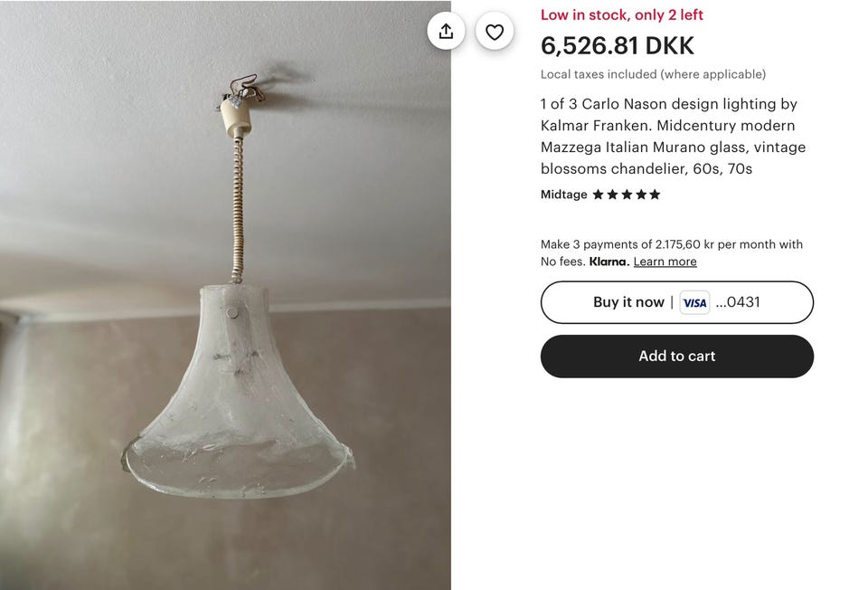Add the lamp to cart
The image size is (868, 590).
point(676,357)
